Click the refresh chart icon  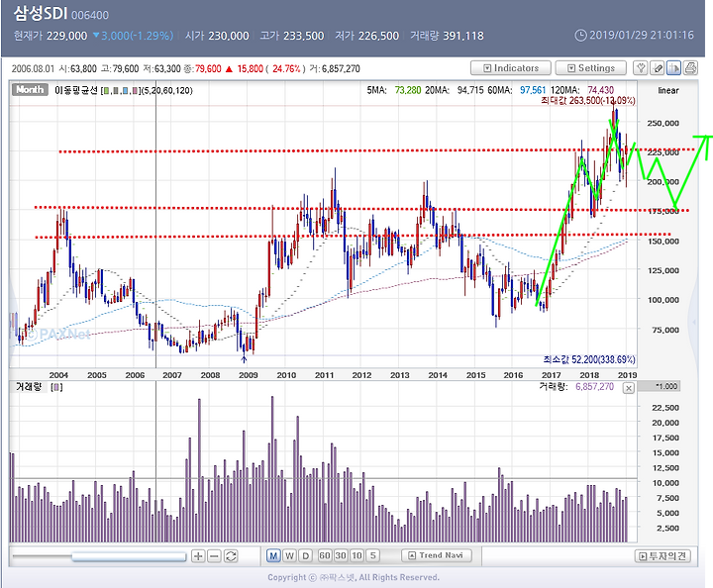[231, 556]
